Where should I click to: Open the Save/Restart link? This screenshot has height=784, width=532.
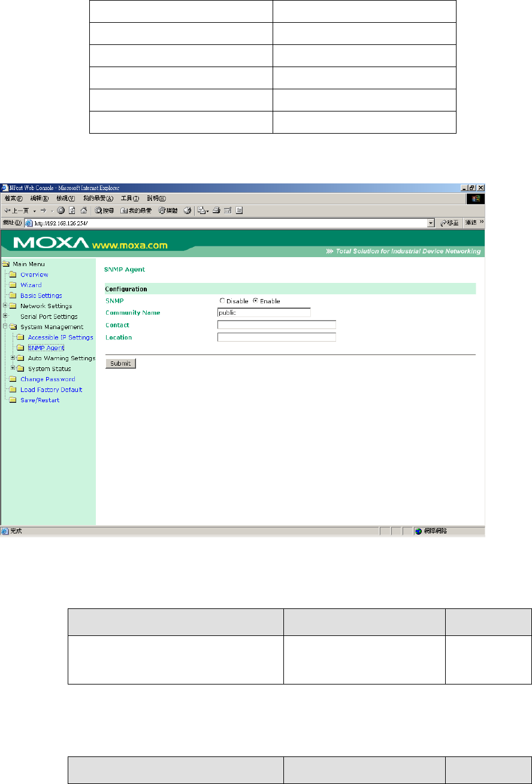(40, 400)
